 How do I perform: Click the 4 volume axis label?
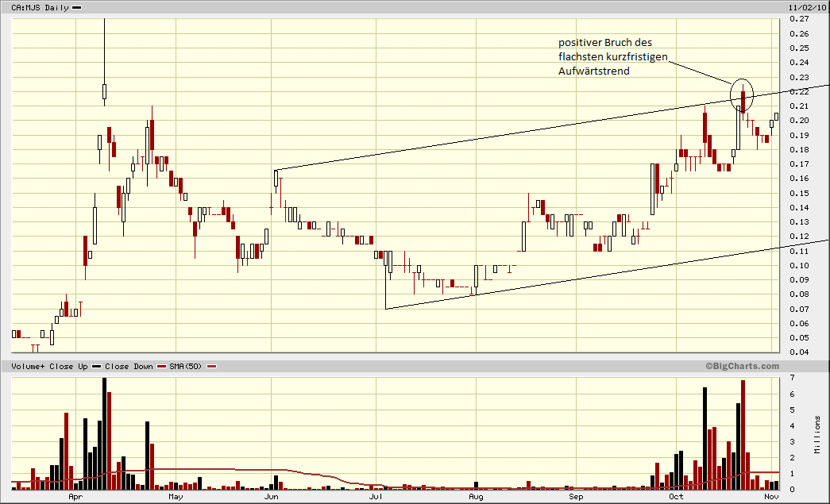click(793, 425)
